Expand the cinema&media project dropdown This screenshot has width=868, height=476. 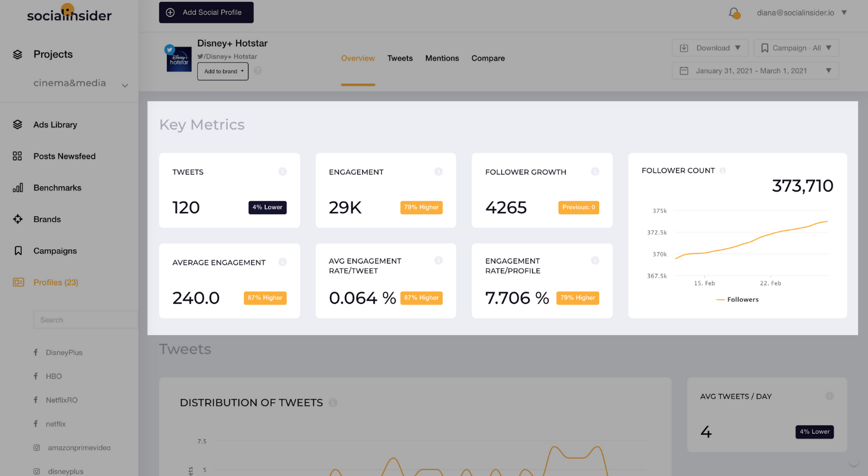125,85
